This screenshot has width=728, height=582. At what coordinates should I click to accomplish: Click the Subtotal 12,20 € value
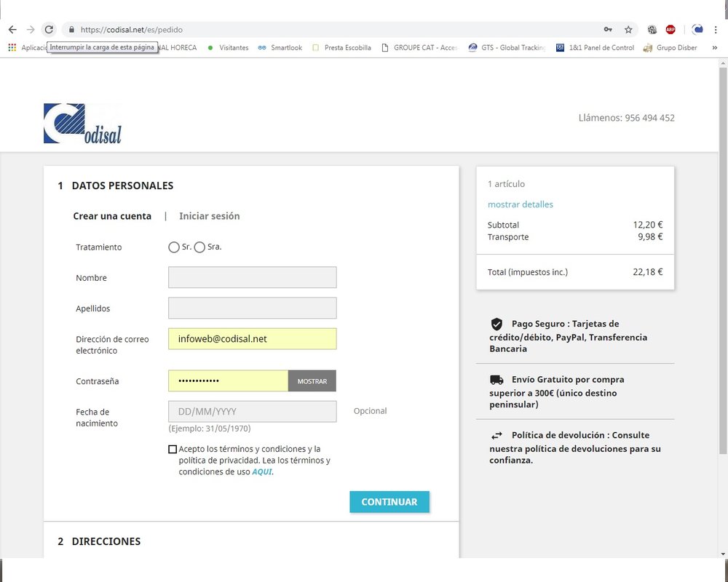coord(648,225)
